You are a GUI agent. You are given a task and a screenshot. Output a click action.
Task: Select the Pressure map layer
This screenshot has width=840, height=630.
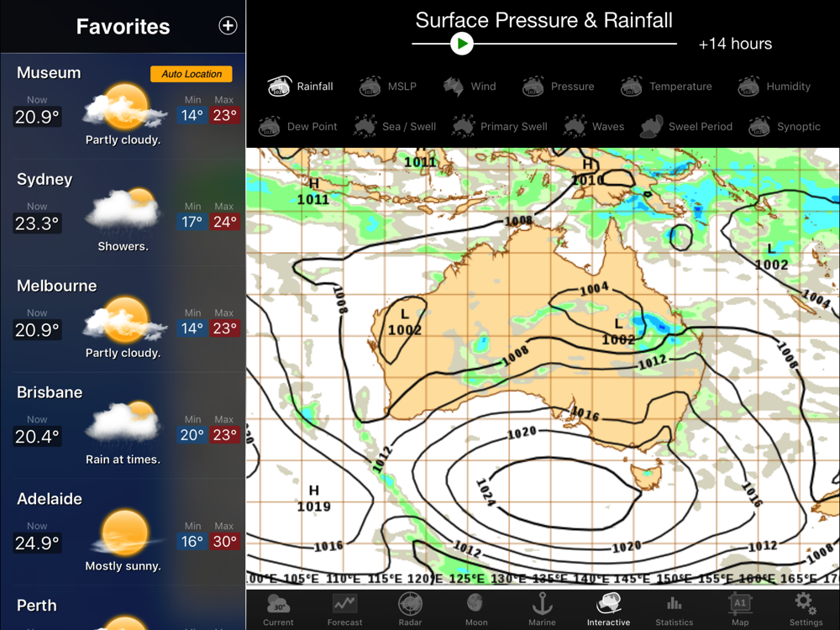point(558,87)
